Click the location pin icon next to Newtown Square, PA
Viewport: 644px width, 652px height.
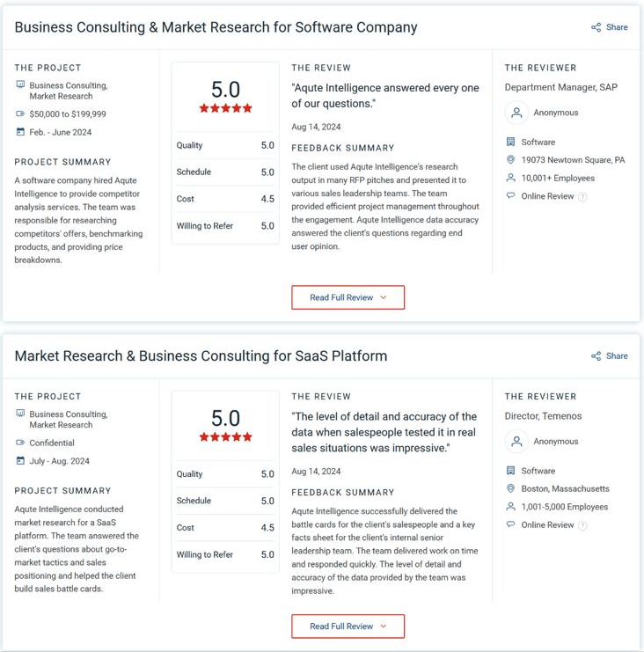point(510,160)
